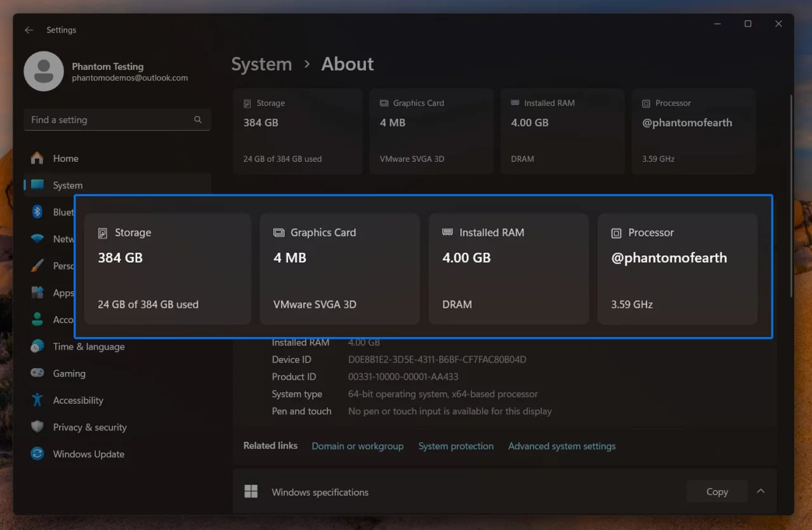Open the Bluetooth icon in the sidebar
This screenshot has width=812, height=530.
pos(37,212)
